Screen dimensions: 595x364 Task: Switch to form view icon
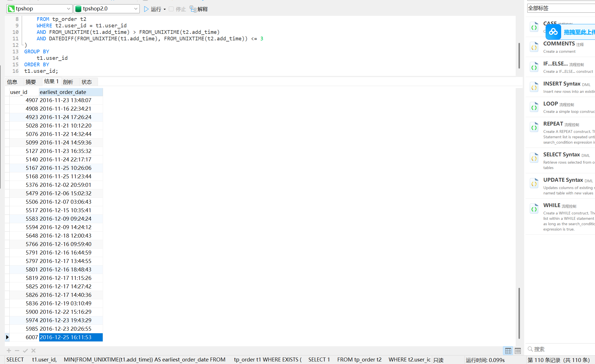point(518,351)
